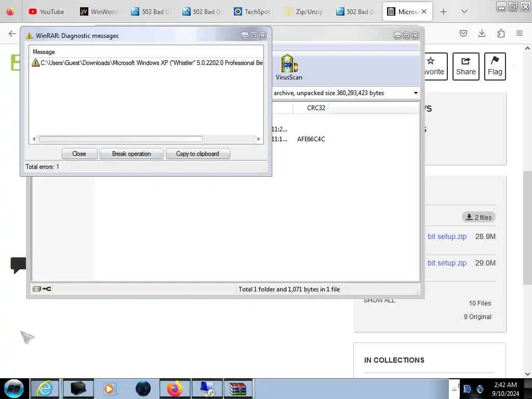Click the 2 files download badge
This screenshot has height=399, width=532.
pyautogui.click(x=478, y=217)
